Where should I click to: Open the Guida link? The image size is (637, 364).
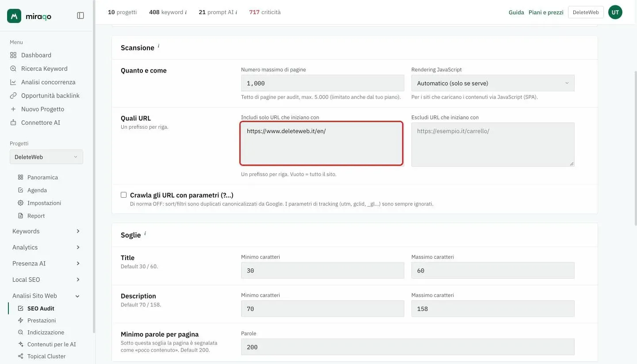[x=516, y=12]
